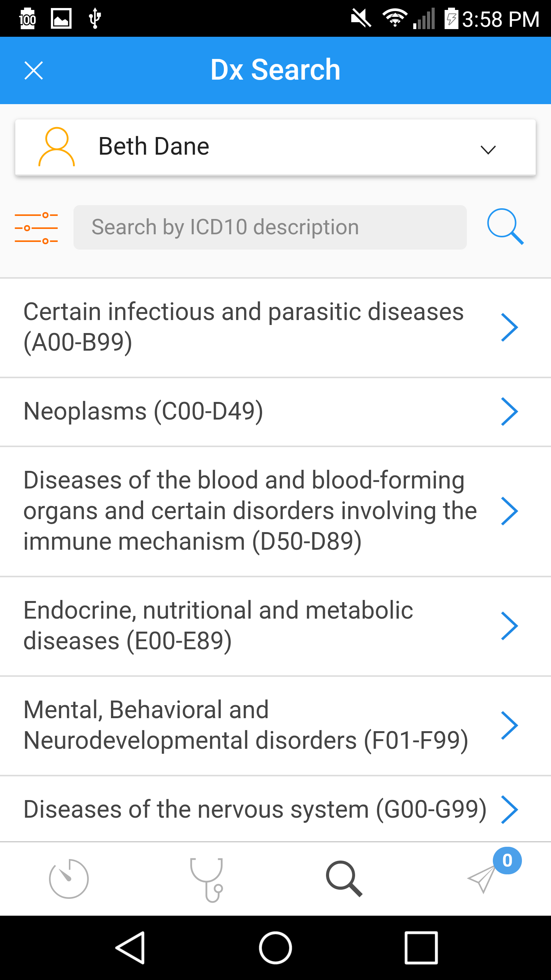The width and height of the screenshot is (551, 980).
Task: Open the search filter sliders icon
Action: (x=36, y=228)
